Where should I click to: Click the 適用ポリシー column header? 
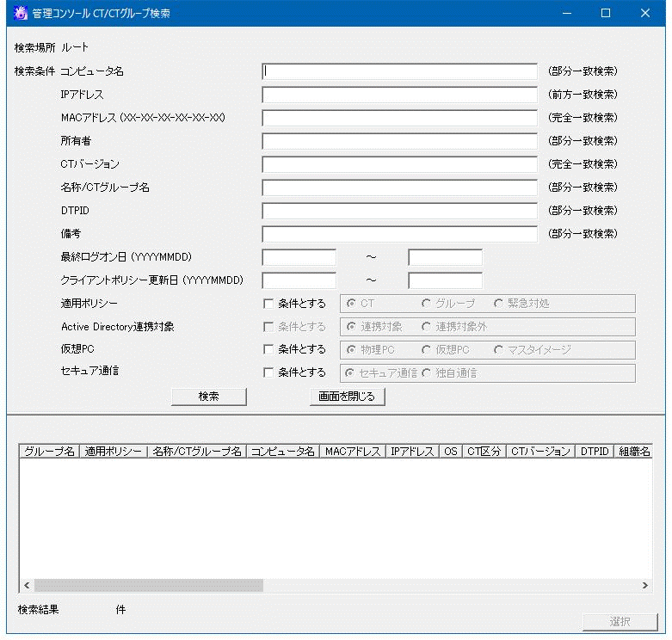click(113, 451)
